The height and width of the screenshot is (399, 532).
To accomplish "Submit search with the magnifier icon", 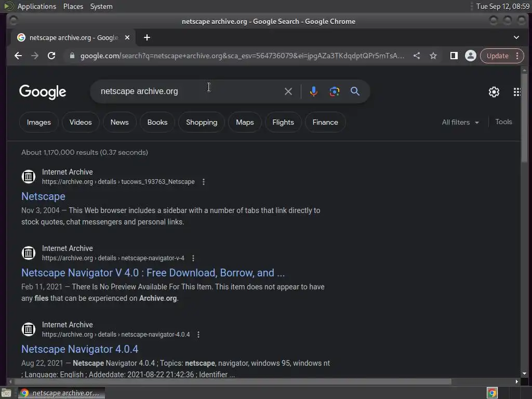I will (x=355, y=91).
